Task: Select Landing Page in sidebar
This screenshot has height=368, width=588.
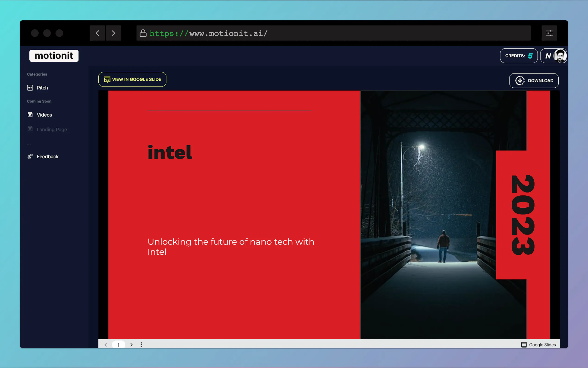Action: [52, 130]
